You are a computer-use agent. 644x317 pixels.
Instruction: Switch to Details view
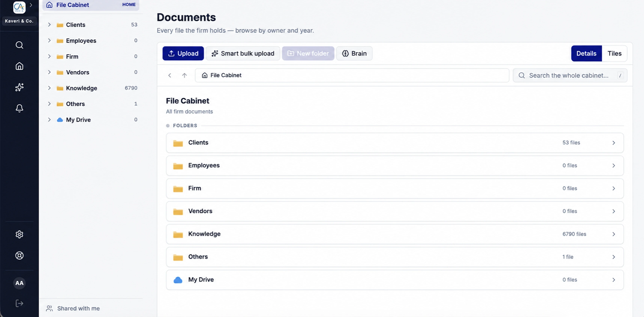click(586, 53)
